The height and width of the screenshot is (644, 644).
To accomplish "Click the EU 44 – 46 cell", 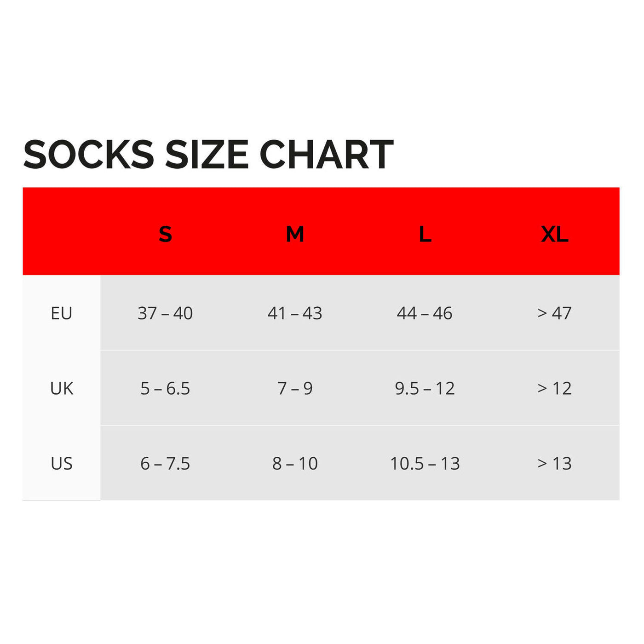I will click(425, 313).
